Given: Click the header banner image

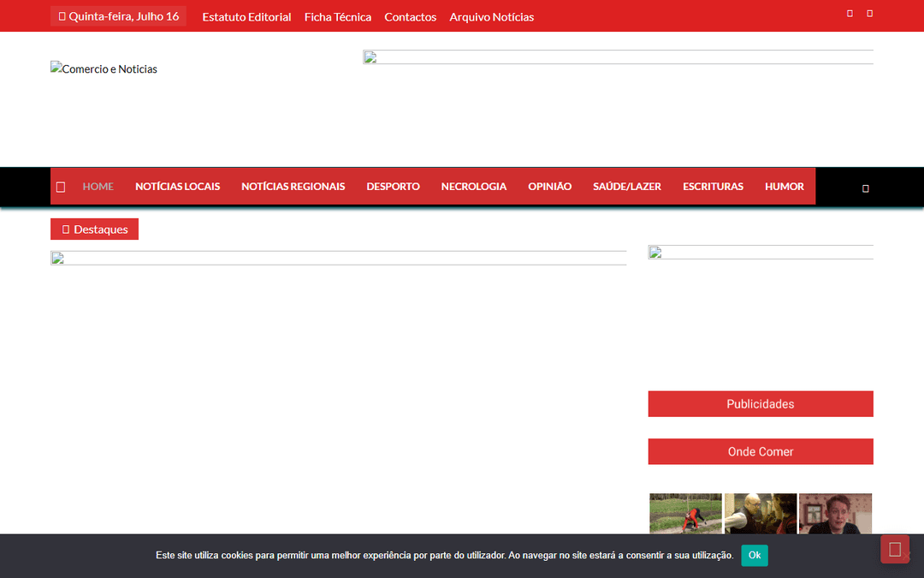Looking at the screenshot, I should (x=618, y=57).
